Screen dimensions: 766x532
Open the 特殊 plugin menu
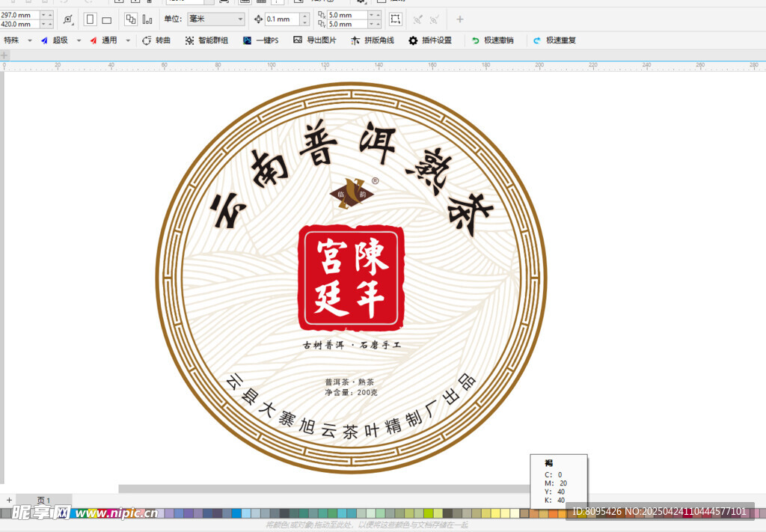[x=11, y=40]
